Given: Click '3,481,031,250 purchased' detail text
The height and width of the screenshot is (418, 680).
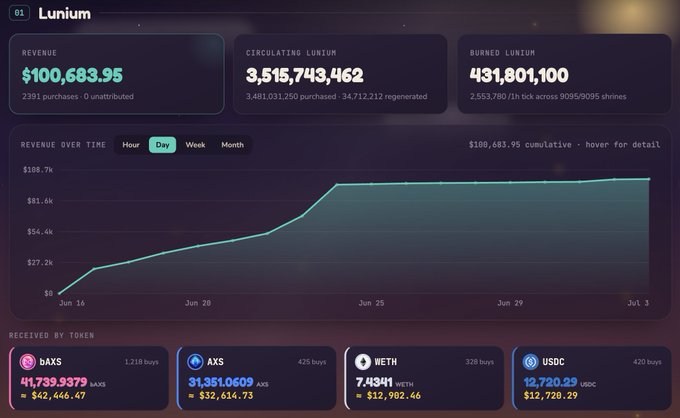Looking at the screenshot, I should (x=291, y=96).
